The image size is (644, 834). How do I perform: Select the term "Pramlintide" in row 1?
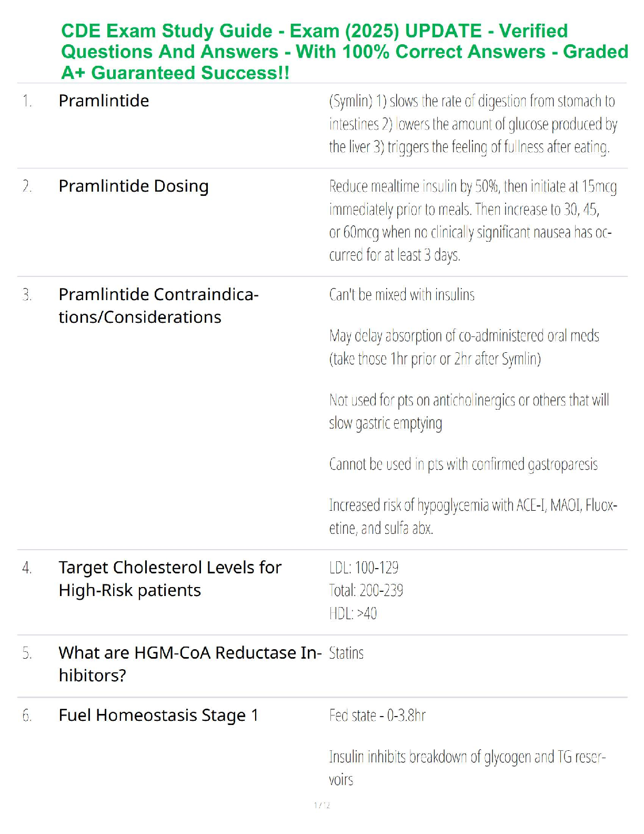(x=104, y=101)
